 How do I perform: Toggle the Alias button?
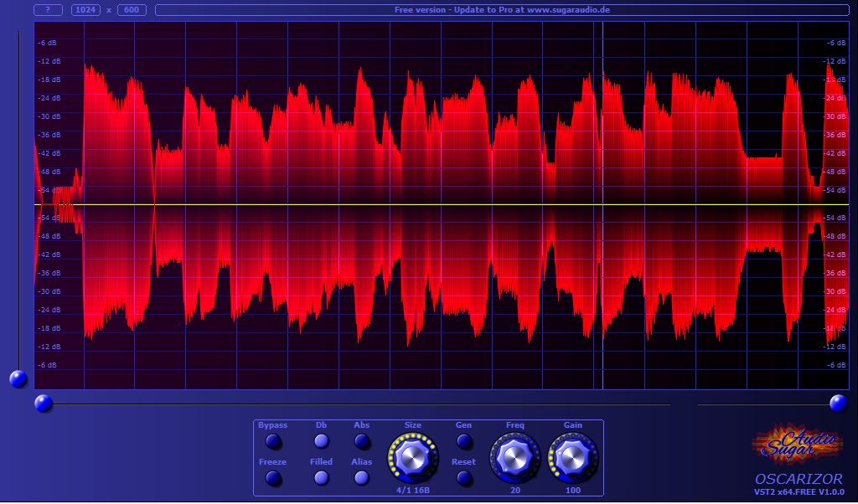pyautogui.click(x=362, y=478)
